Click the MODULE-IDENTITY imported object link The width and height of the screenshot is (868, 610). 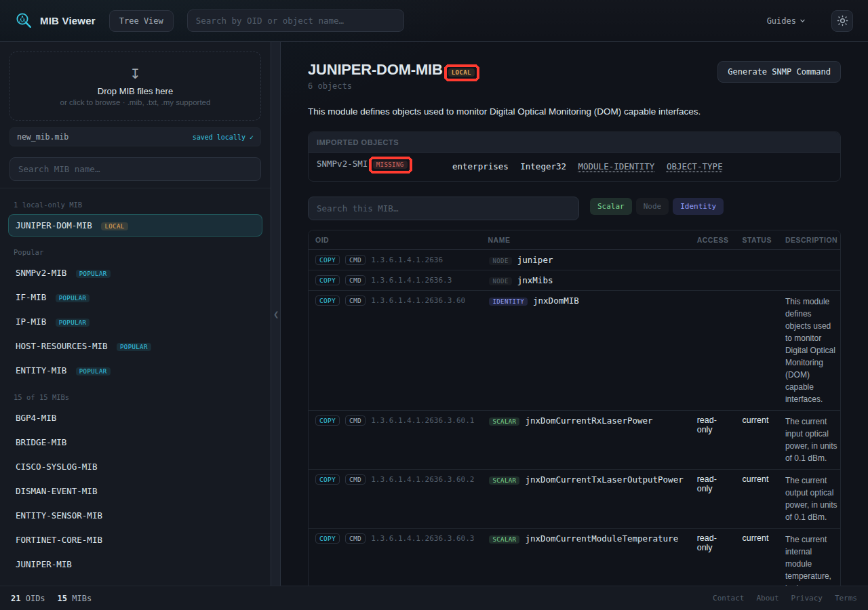616,167
